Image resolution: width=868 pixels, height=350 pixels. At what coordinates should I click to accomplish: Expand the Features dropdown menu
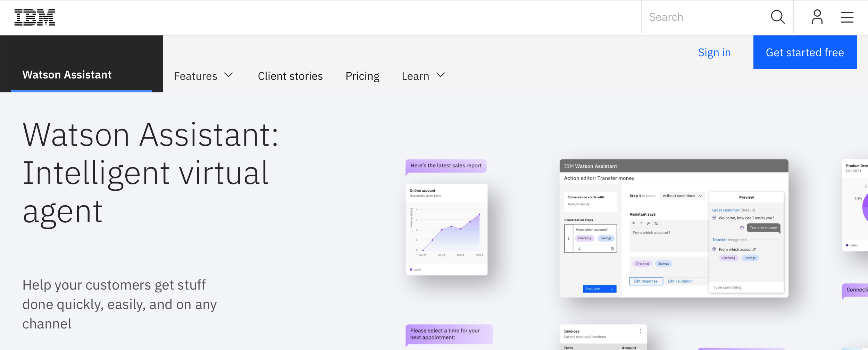click(203, 76)
